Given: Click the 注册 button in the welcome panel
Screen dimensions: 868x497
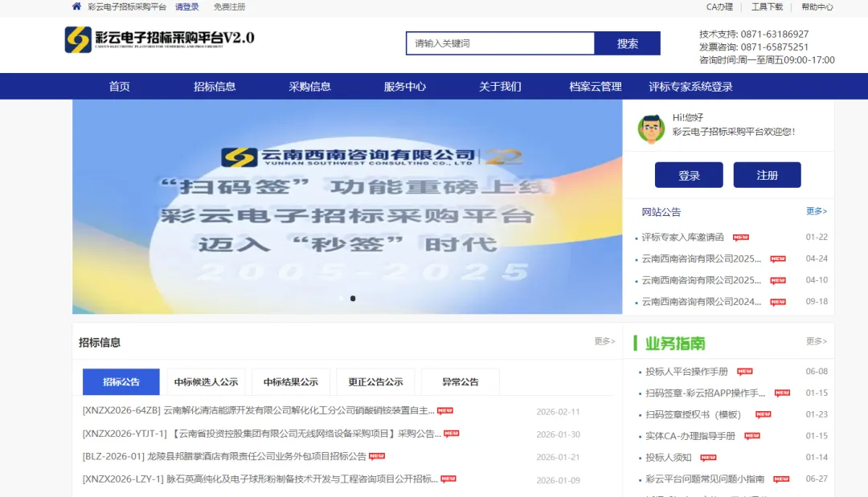Looking at the screenshot, I should [767, 175].
